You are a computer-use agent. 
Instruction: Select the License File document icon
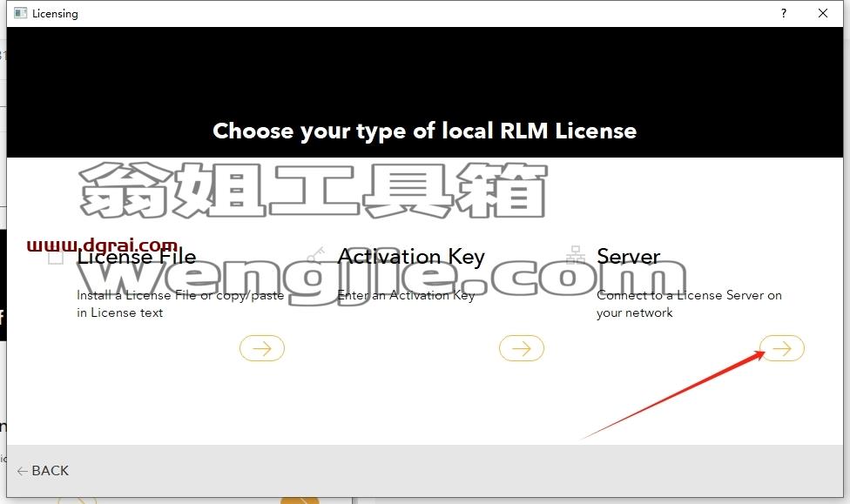[55, 257]
